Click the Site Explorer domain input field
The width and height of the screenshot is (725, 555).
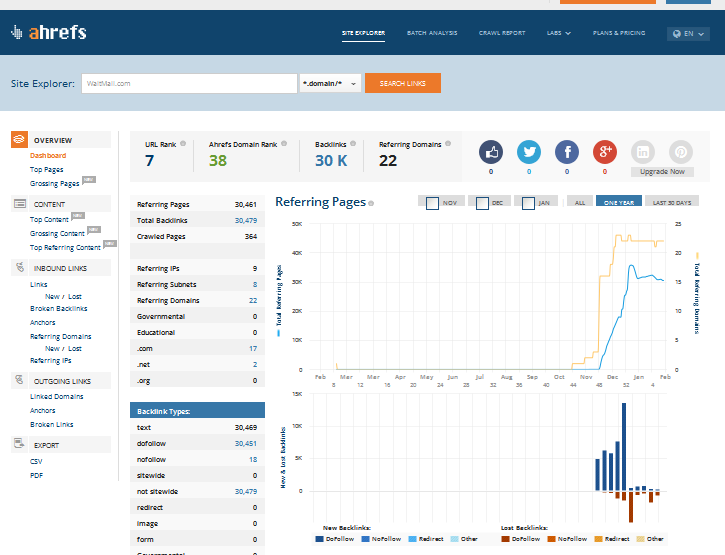coord(189,83)
